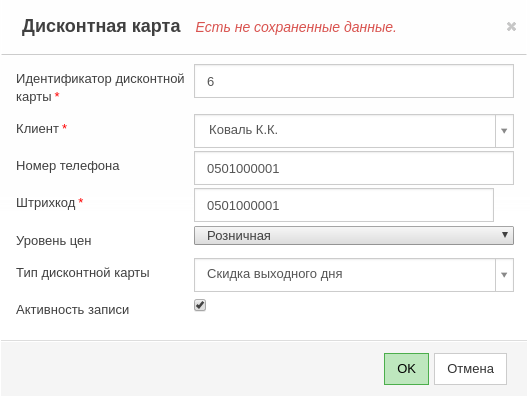
Task: Click the Идентификатор дисконтной карты input field
Action: click(354, 81)
